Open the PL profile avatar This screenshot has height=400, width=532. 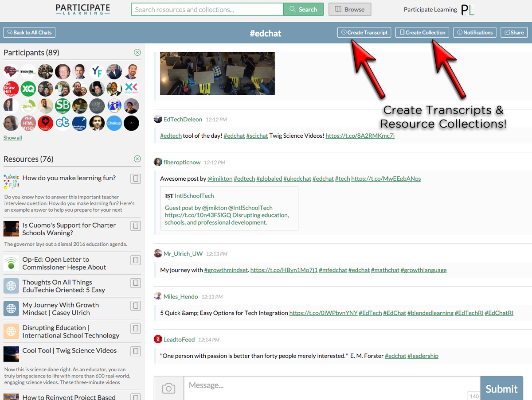pyautogui.click(x=468, y=10)
